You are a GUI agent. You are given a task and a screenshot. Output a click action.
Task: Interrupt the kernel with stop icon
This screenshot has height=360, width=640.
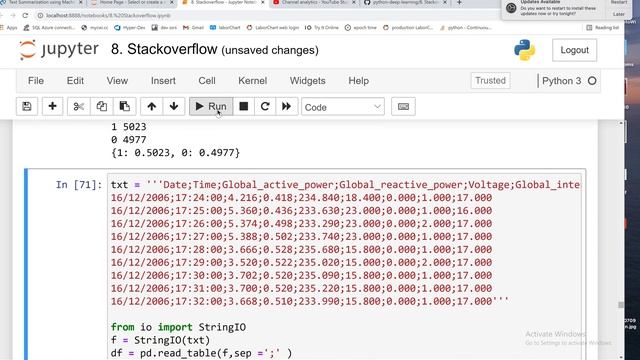[244, 107]
